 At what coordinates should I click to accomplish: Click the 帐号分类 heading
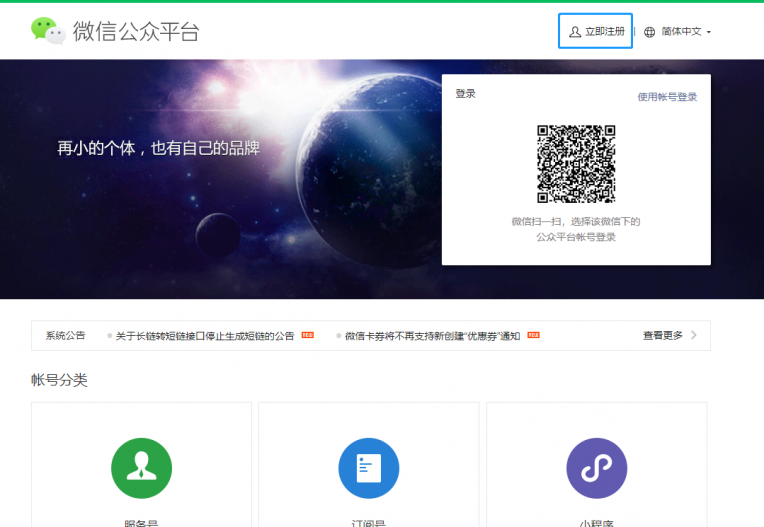tap(59, 379)
